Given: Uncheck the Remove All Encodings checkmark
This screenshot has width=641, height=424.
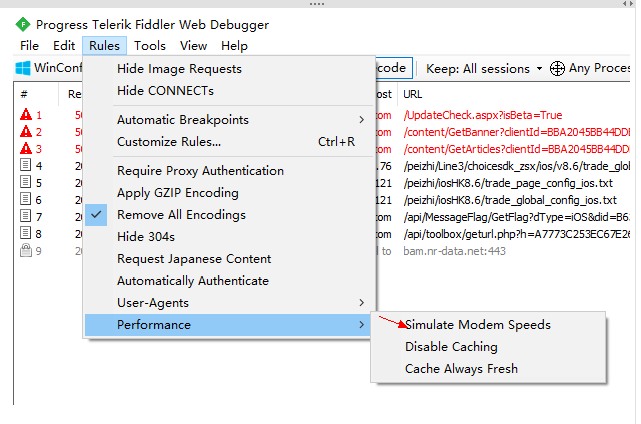Looking at the screenshot, I should [x=96, y=215].
